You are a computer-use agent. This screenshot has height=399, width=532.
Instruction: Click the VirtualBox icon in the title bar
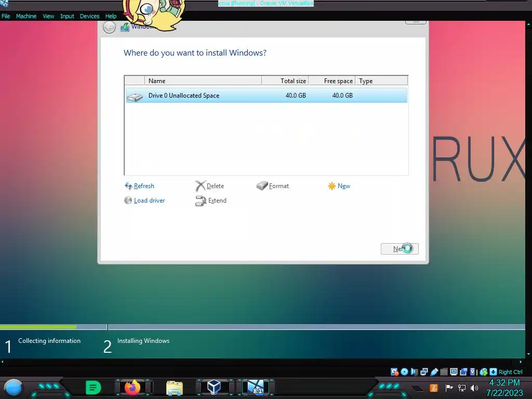tap(4, 3)
